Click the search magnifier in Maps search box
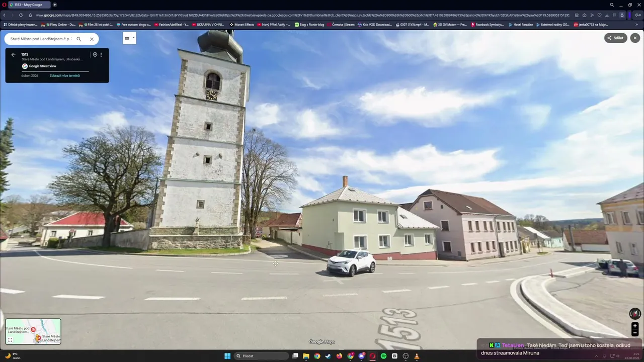Image resolution: width=644 pixels, height=362 pixels. 79,39
